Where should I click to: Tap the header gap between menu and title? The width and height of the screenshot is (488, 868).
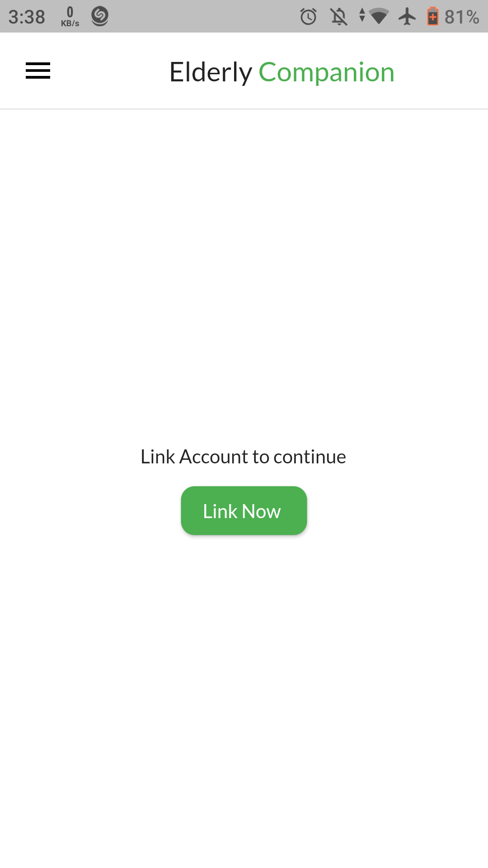(110, 71)
